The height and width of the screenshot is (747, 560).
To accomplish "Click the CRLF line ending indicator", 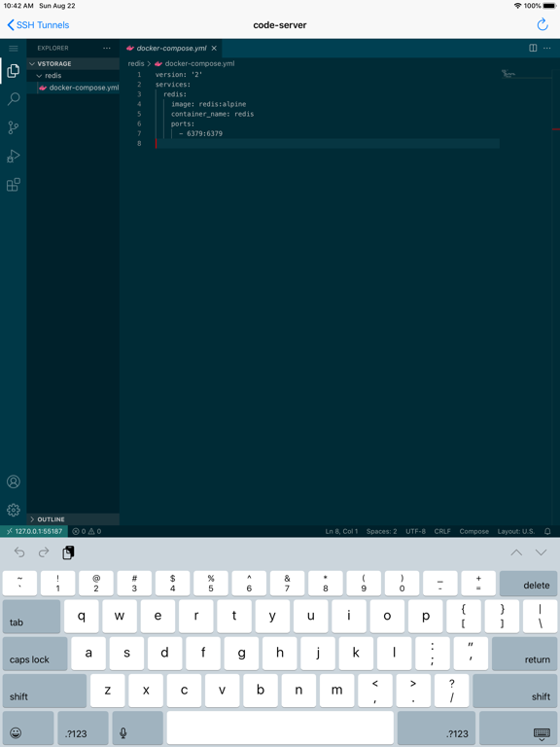I will point(442,531).
